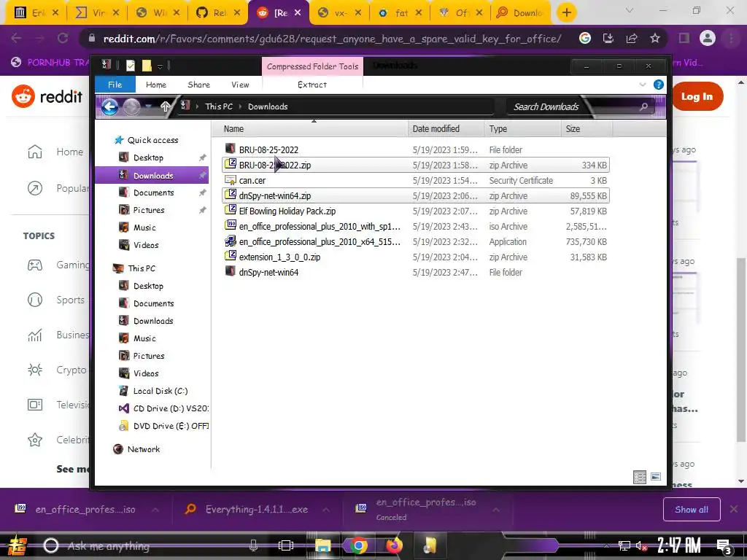The image size is (747, 560).
Task: Switch to large thumbnails view icon
Action: click(x=656, y=477)
